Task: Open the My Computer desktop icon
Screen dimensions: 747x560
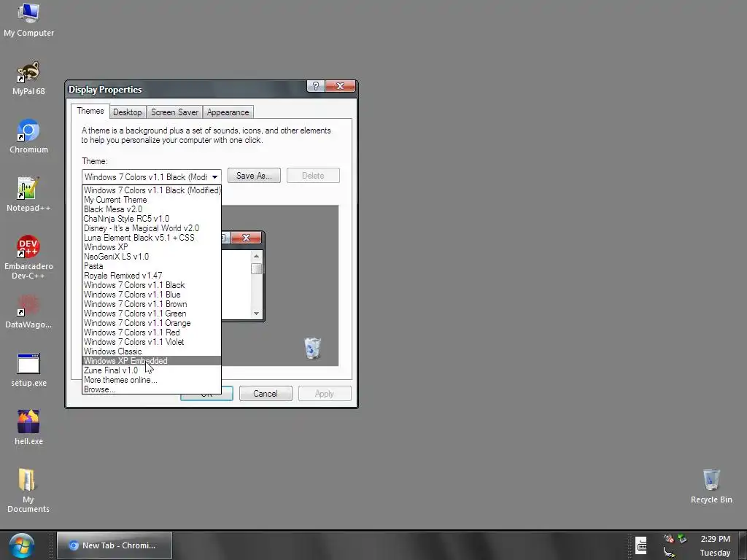Action: (x=28, y=20)
